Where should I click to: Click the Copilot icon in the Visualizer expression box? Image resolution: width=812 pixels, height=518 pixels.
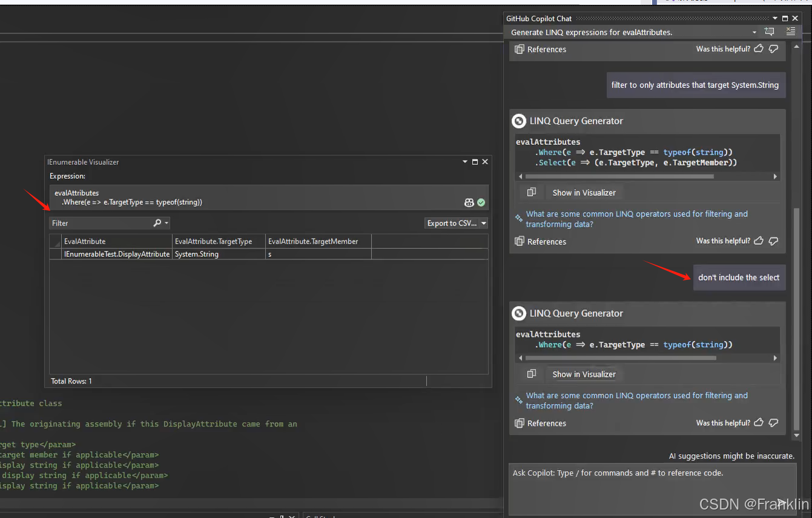pos(469,202)
